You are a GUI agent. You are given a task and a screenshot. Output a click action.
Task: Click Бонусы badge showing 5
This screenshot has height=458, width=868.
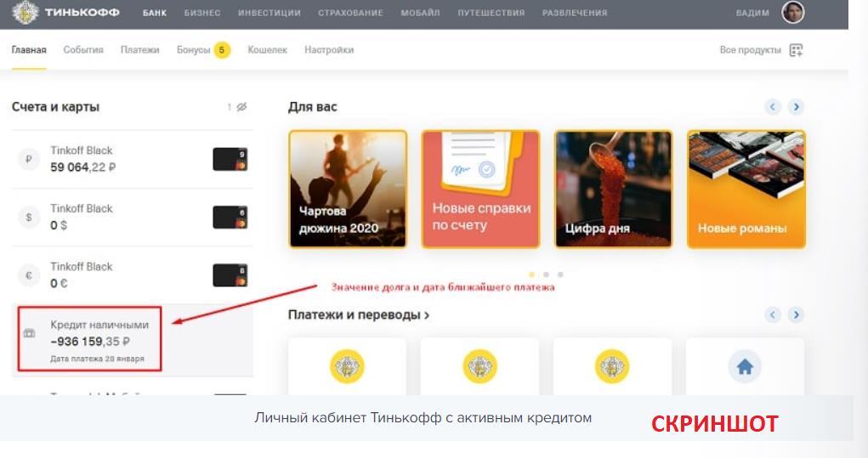(222, 50)
